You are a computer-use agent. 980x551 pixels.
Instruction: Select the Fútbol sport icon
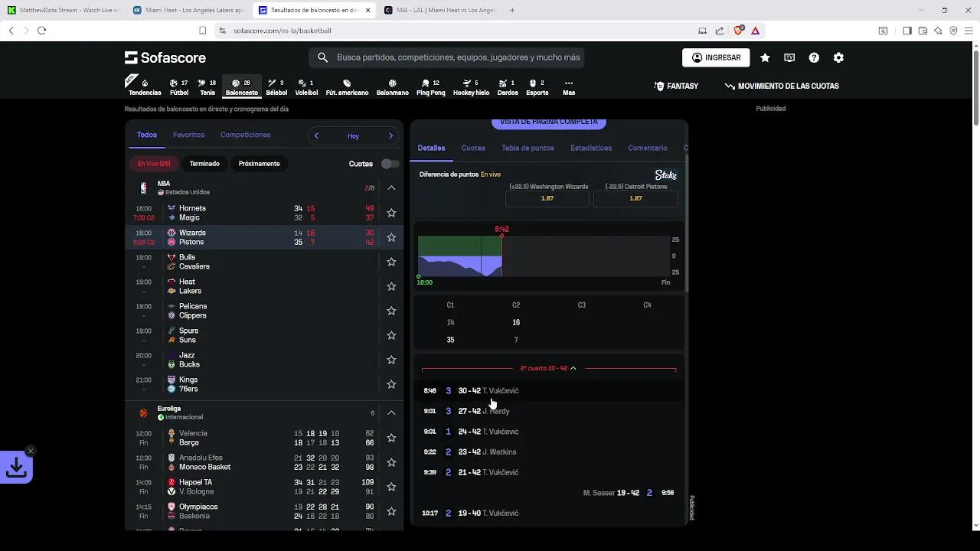pos(179,86)
